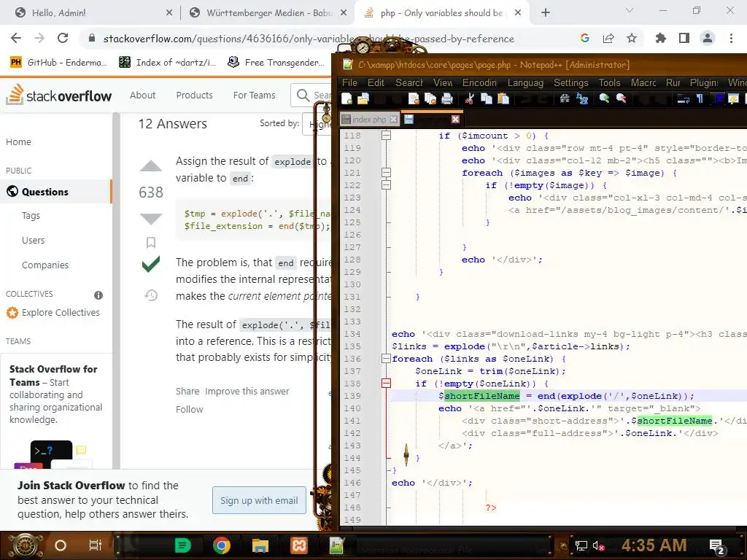Screen dimensions: 747x560
Task: Switch to the index.php tab in Notepad++
Action: click(x=368, y=120)
